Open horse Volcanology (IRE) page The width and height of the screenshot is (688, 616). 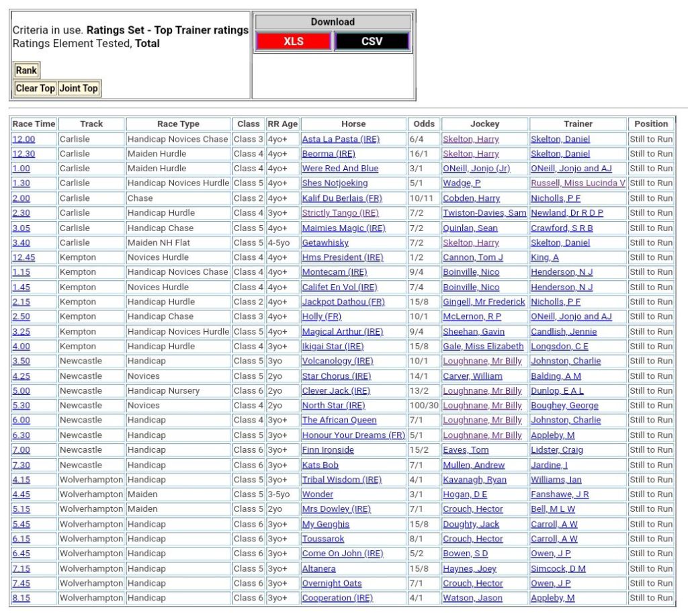tap(337, 361)
